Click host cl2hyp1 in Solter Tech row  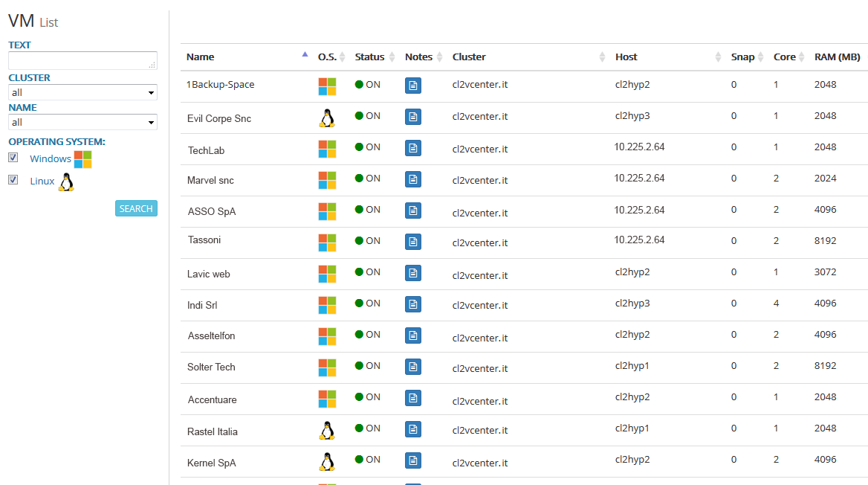tap(632, 366)
